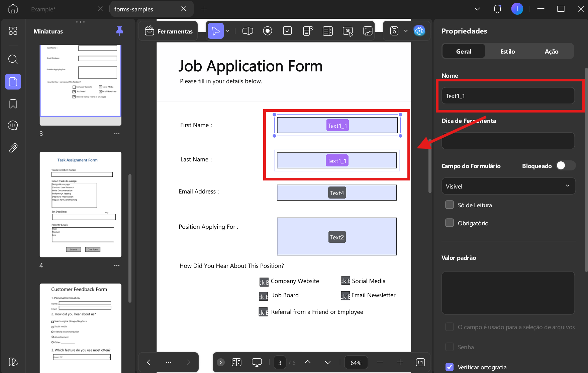Select the image field tool icon
The width and height of the screenshot is (588, 373).
(x=368, y=31)
